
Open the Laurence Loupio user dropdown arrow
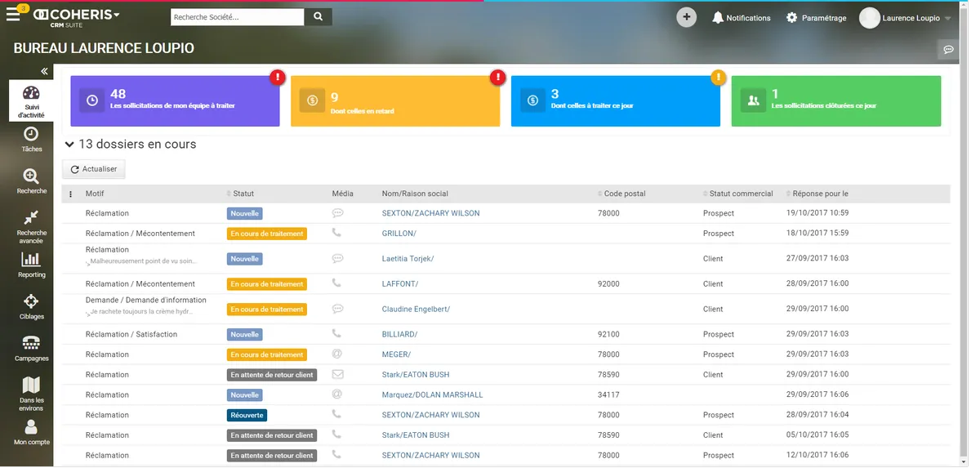coord(947,19)
